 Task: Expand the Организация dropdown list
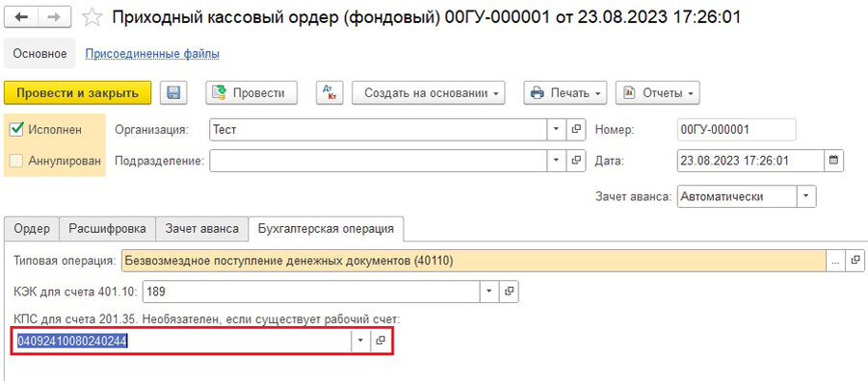556,129
